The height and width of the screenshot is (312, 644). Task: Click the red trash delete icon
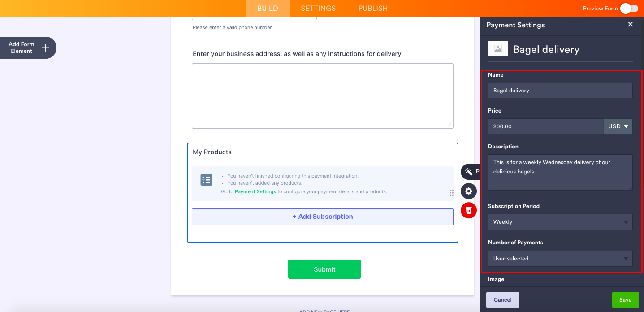click(469, 210)
